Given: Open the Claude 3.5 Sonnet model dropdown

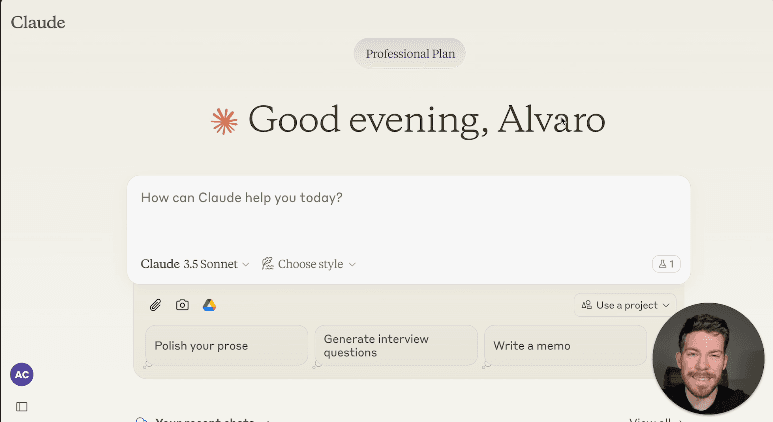Looking at the screenshot, I should 195,264.
